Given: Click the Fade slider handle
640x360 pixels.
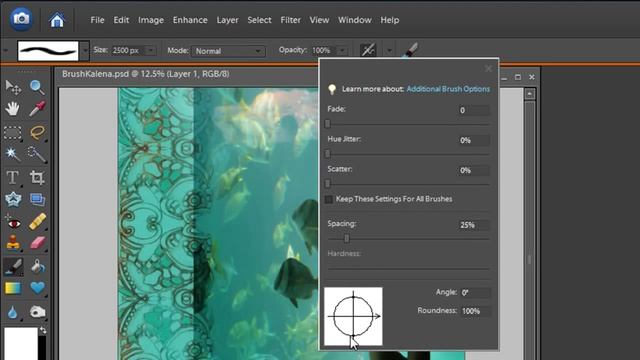Looking at the screenshot, I should tap(327, 124).
